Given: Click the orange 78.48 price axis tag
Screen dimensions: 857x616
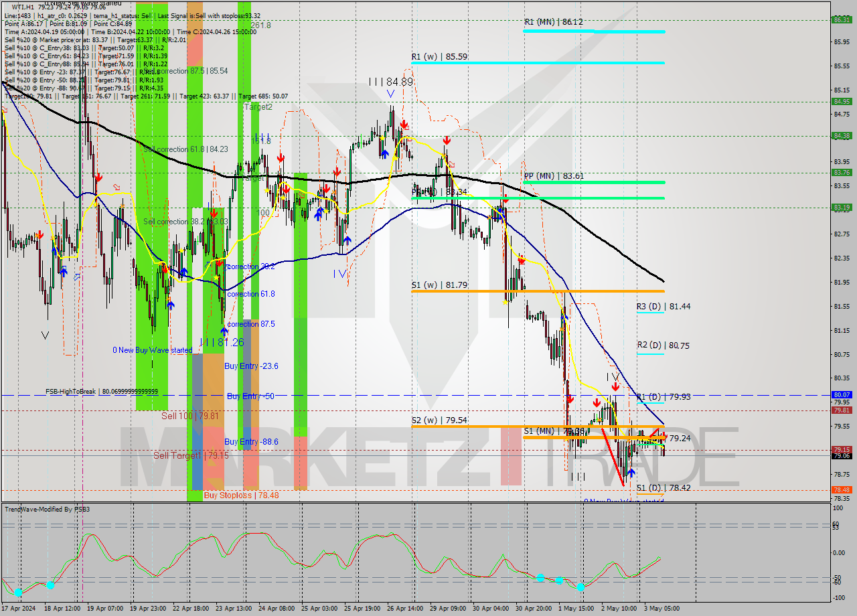Looking at the screenshot, I should point(841,490).
